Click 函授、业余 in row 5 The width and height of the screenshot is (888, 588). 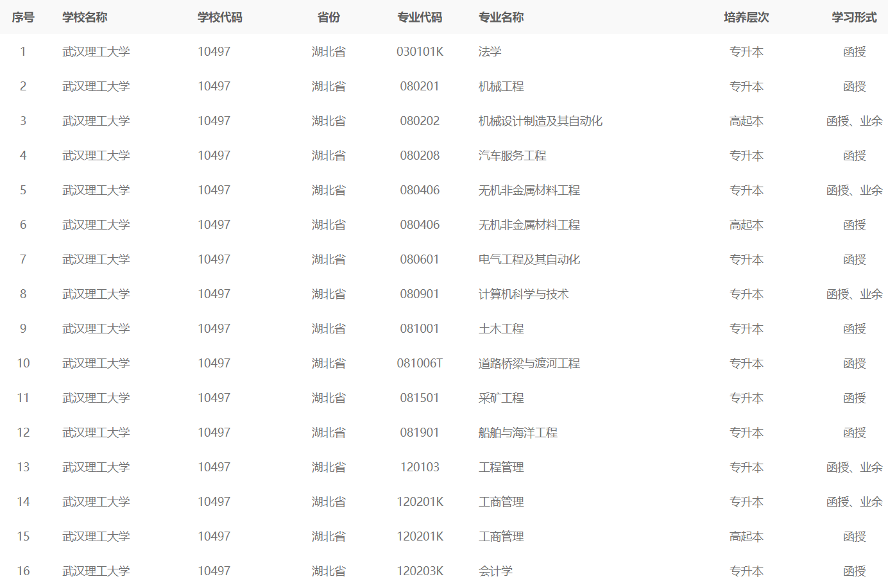coord(854,190)
